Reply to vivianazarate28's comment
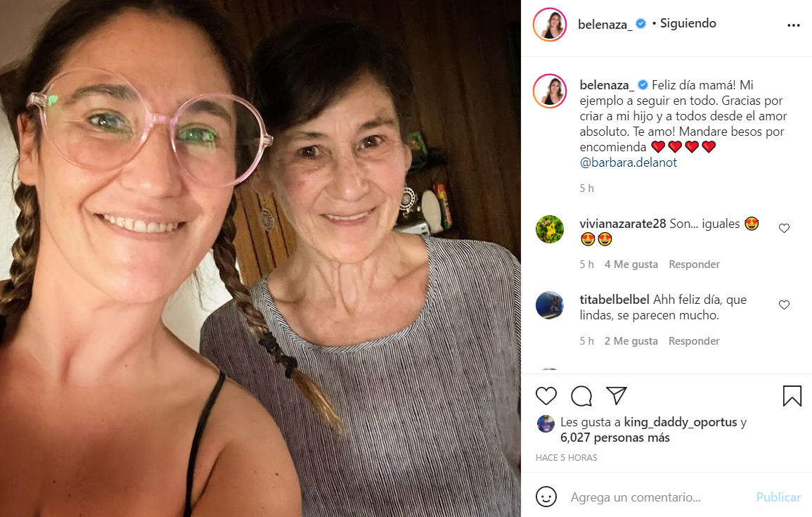812x517 pixels. [x=694, y=264]
